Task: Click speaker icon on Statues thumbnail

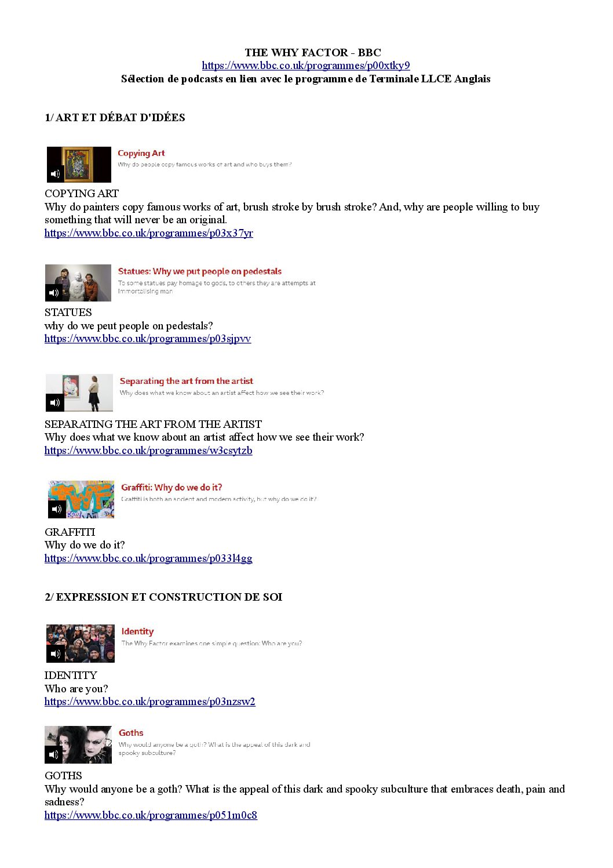Action: (x=54, y=293)
